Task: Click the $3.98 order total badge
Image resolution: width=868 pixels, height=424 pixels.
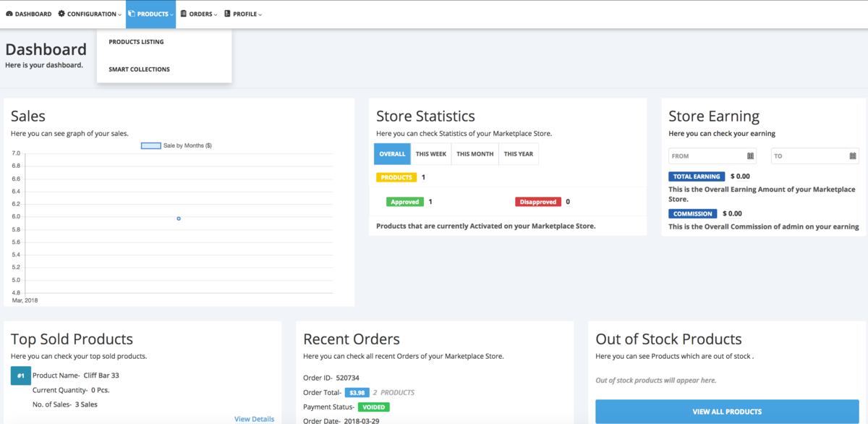Action: (357, 393)
